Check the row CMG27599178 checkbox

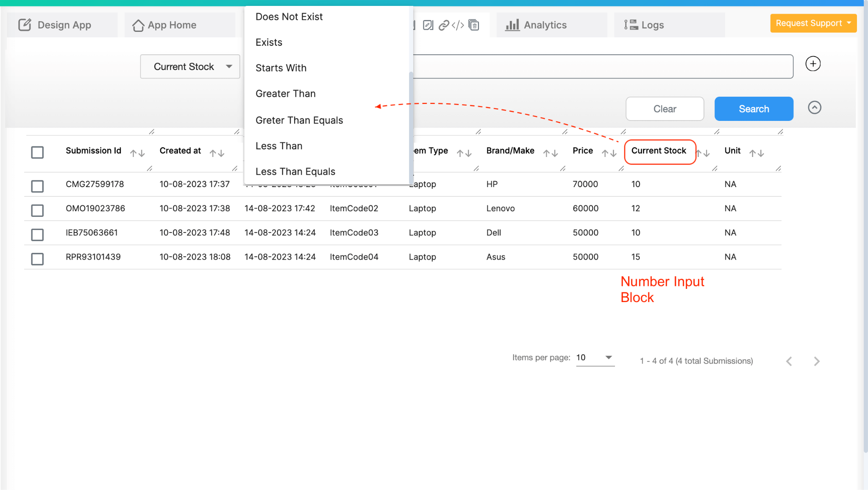pyautogui.click(x=37, y=186)
